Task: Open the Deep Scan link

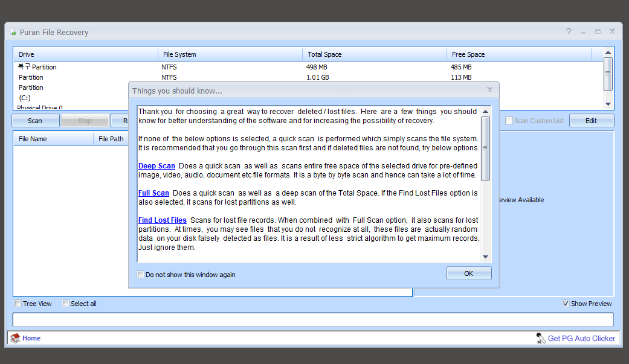Action: coord(157,166)
